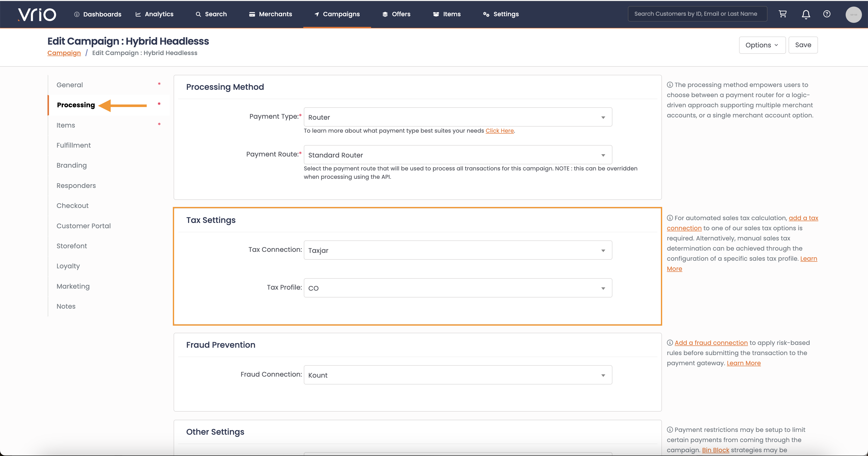This screenshot has width=868, height=456.
Task: Open Settings in the top navigation
Action: coord(501,14)
